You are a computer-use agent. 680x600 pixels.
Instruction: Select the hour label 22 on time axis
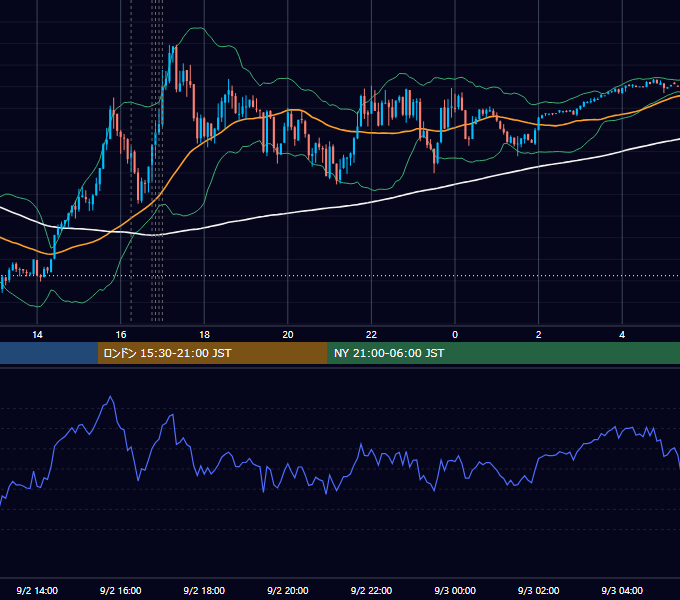tap(371, 335)
